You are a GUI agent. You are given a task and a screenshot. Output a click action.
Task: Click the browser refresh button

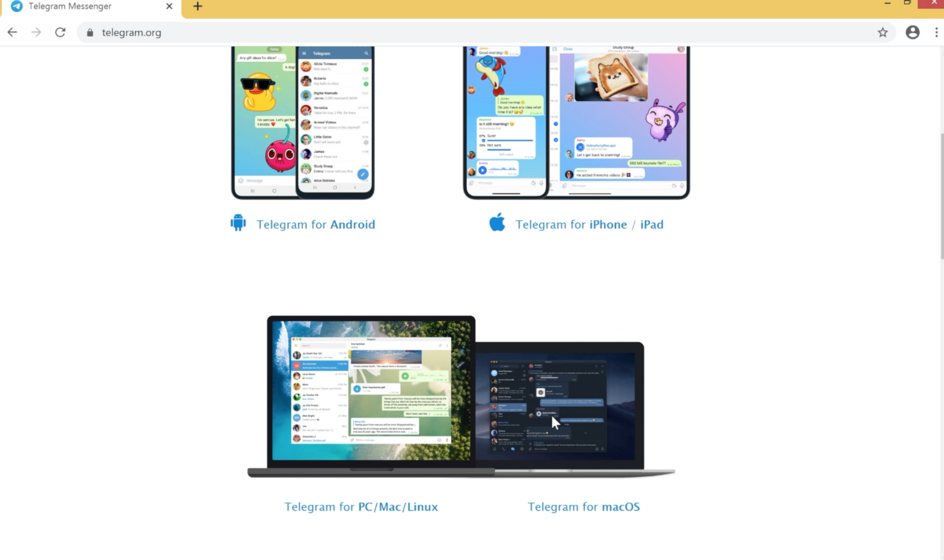click(x=60, y=32)
